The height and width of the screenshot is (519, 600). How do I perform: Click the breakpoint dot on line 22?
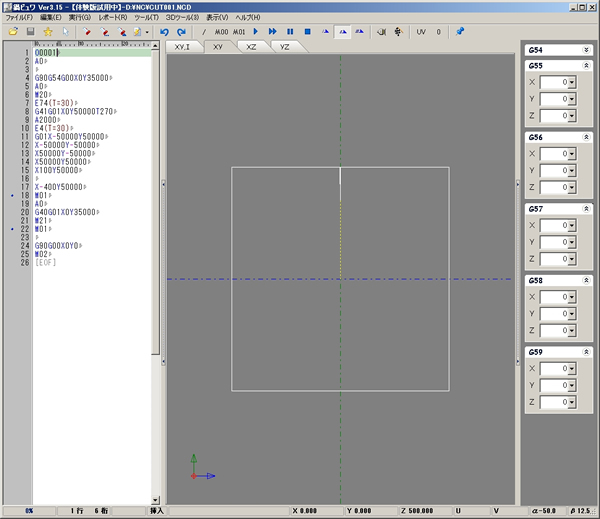[x=12, y=229]
